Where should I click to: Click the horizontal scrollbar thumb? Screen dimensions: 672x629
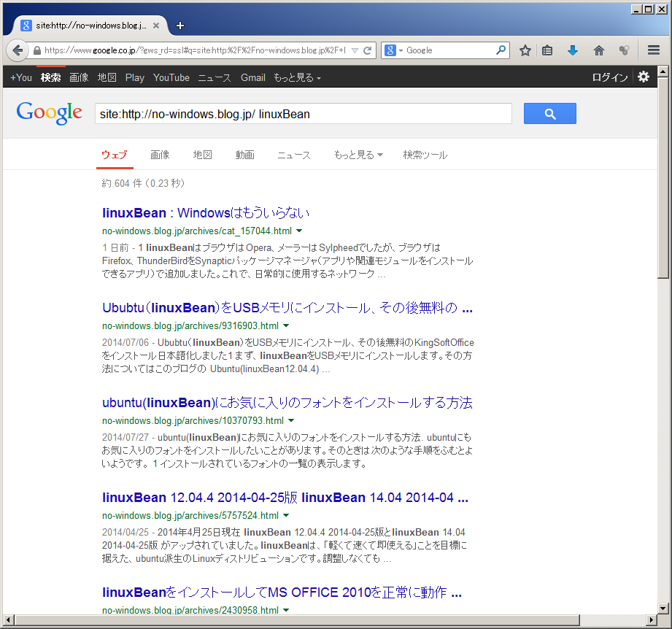[297, 620]
